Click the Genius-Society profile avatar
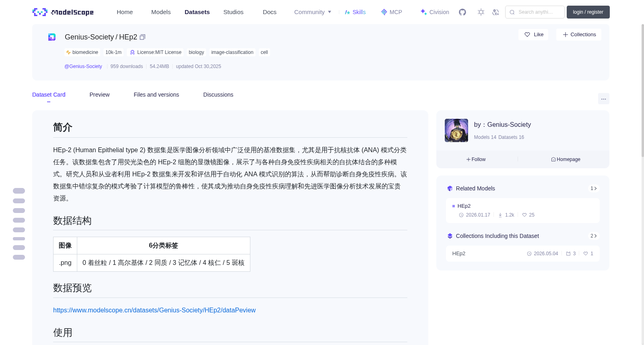The image size is (644, 345). pos(456,130)
